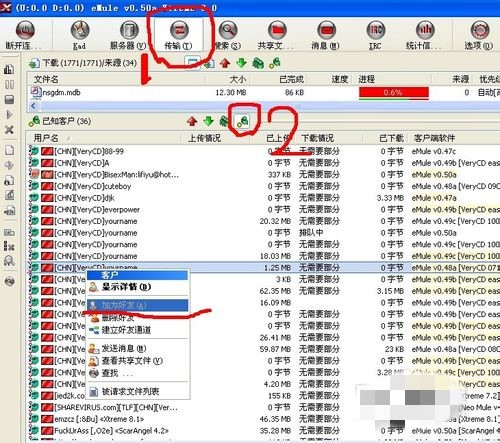
Task: Click the Pause icon in left sidebar
Action: click(9, 84)
